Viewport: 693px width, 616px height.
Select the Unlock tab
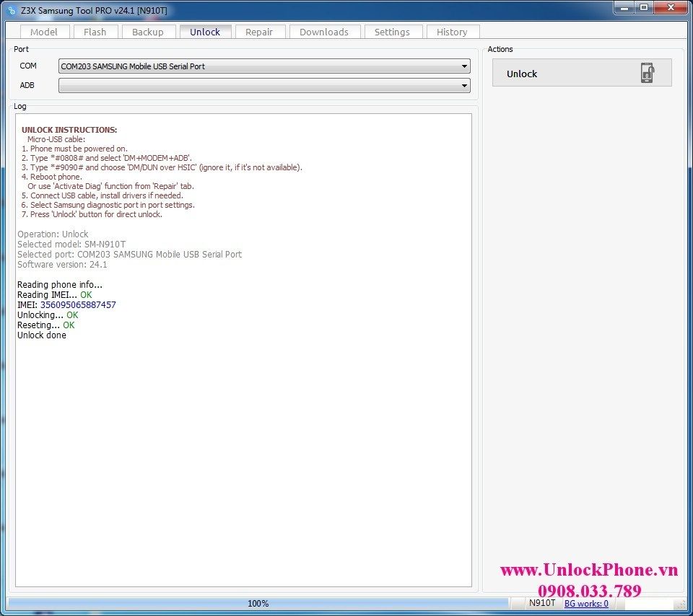205,32
